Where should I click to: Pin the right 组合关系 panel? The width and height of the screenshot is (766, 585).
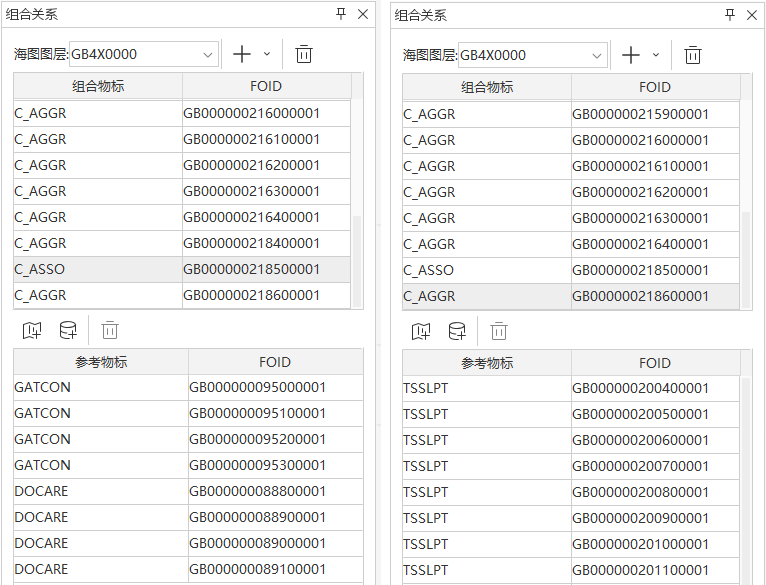tap(730, 14)
